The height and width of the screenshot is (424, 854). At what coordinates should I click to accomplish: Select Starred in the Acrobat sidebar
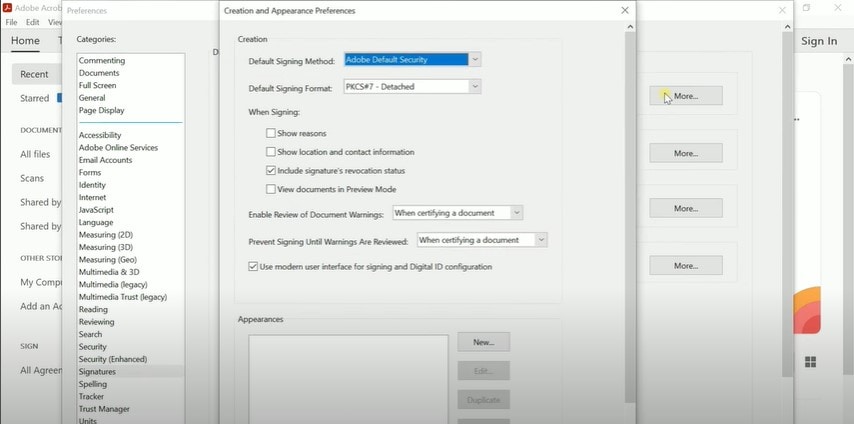[34, 98]
